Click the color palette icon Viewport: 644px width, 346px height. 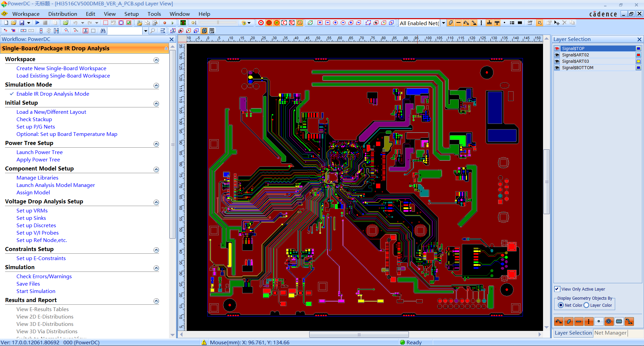244,23
